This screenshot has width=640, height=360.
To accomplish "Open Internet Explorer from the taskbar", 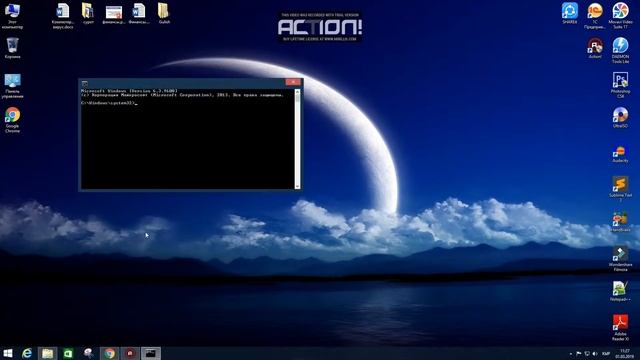I will pos(27,353).
